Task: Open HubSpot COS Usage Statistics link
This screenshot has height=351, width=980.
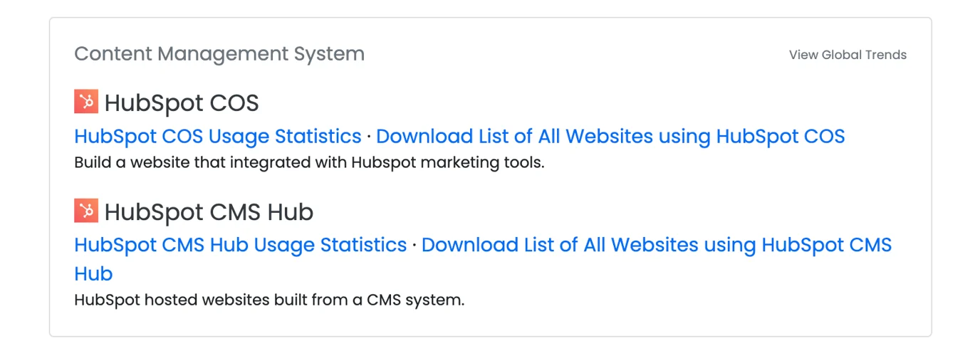Action: [218, 136]
